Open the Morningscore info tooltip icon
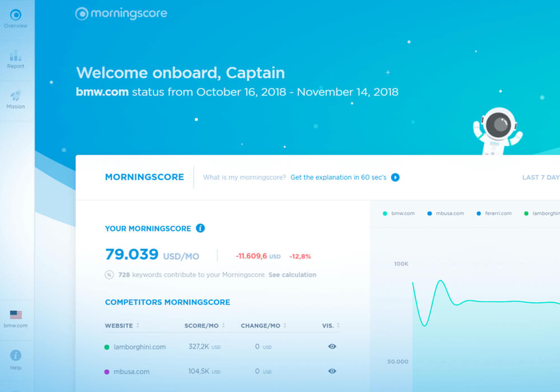560x392 pixels. [201, 228]
